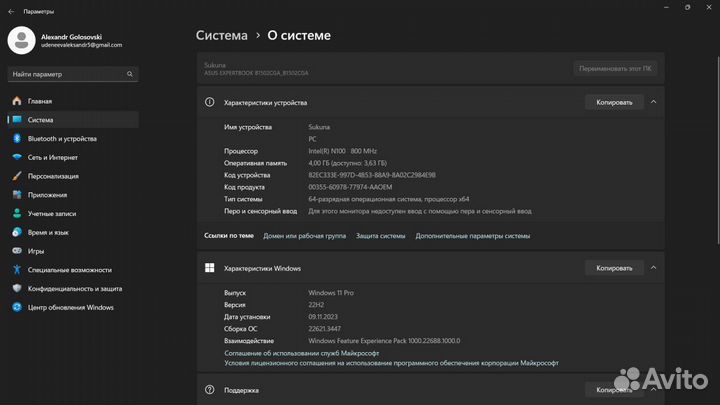Image resolution: width=720 pixels, height=405 pixels.
Task: Open Игры controller icon
Action: point(17,251)
